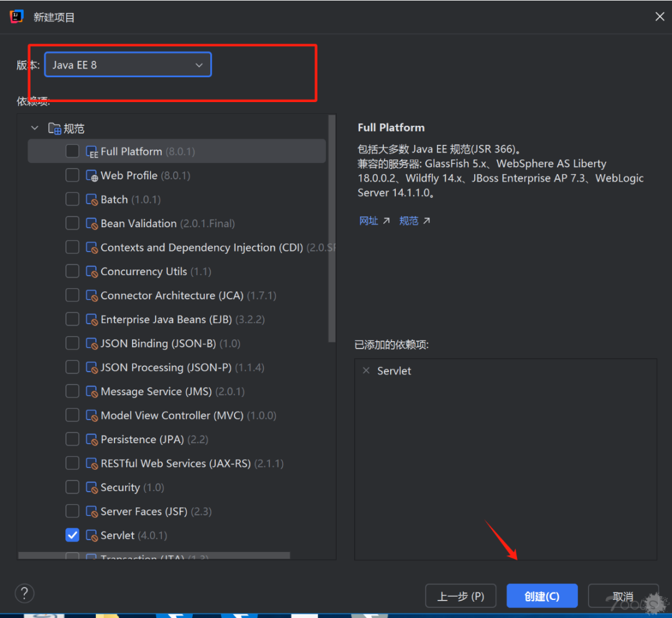
Task: Open the 规范 specification link
Action: tap(414, 221)
